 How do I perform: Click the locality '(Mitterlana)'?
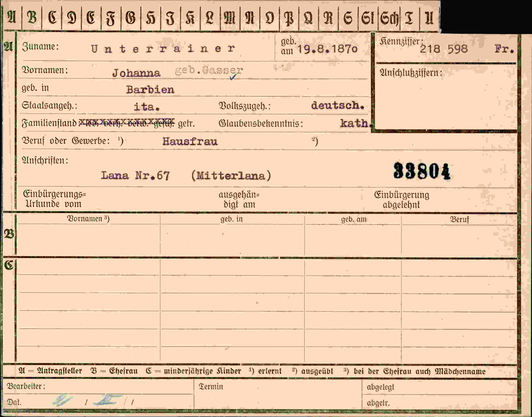coord(231,176)
